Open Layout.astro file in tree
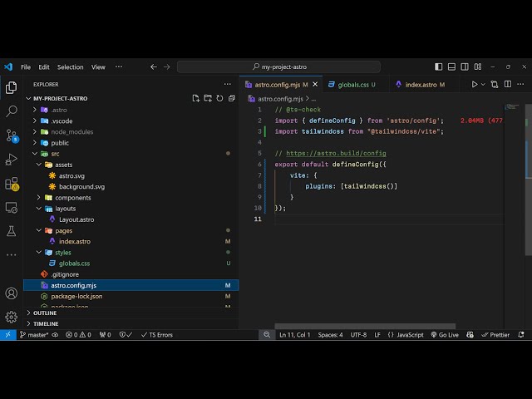The width and height of the screenshot is (532, 399). [131, 219]
